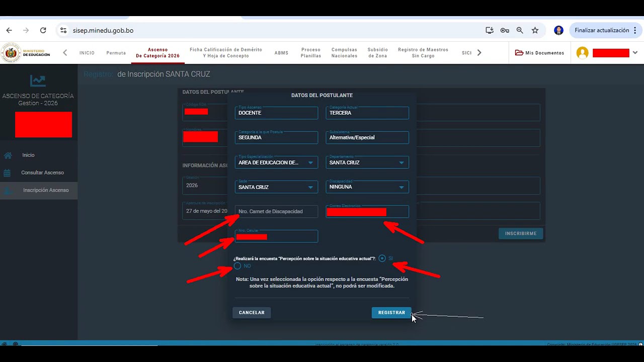
Task: Go to Consultar Ascenso in sidebar
Action: pos(42,172)
